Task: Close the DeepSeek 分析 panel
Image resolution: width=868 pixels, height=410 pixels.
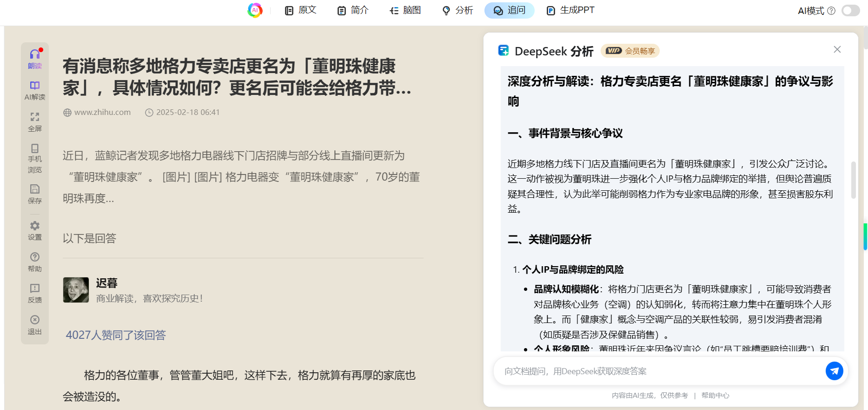Action: click(x=837, y=49)
